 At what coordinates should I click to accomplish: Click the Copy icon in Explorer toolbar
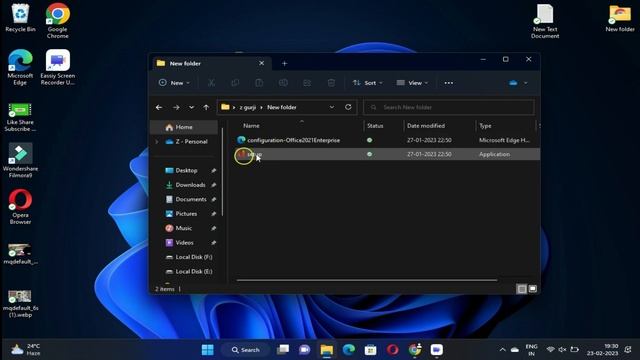[235, 83]
